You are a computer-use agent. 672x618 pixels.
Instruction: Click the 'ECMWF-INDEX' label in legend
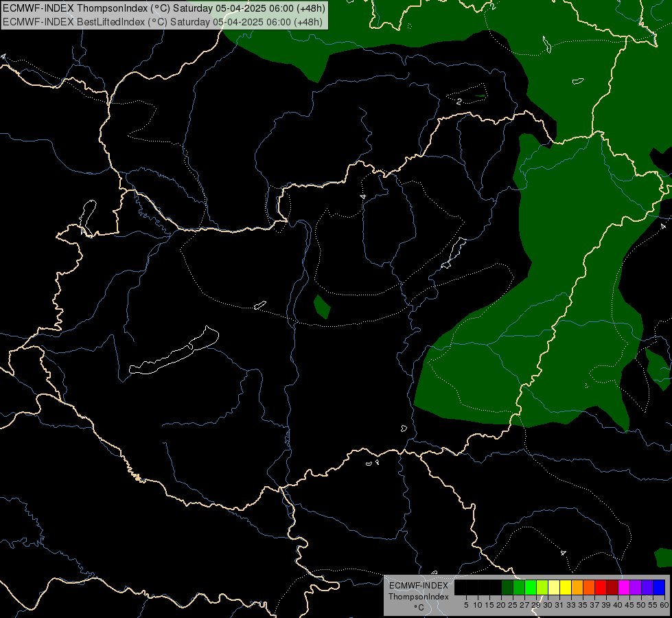pyautogui.click(x=419, y=586)
